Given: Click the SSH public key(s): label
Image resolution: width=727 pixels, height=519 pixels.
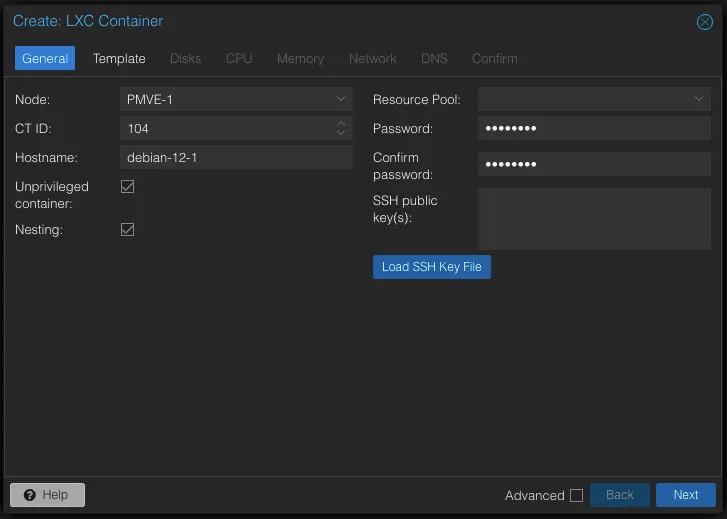Looking at the screenshot, I should [405, 209].
